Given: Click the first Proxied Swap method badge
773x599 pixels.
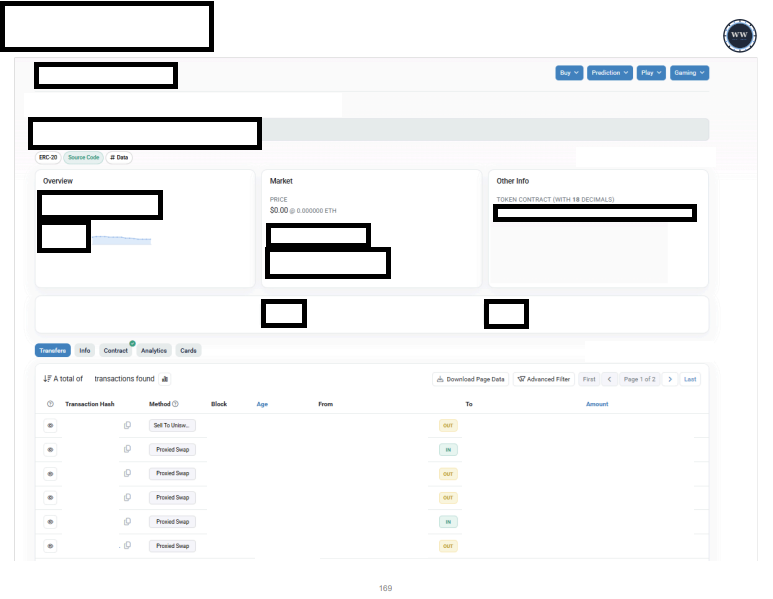Looking at the screenshot, I should (x=172, y=450).
